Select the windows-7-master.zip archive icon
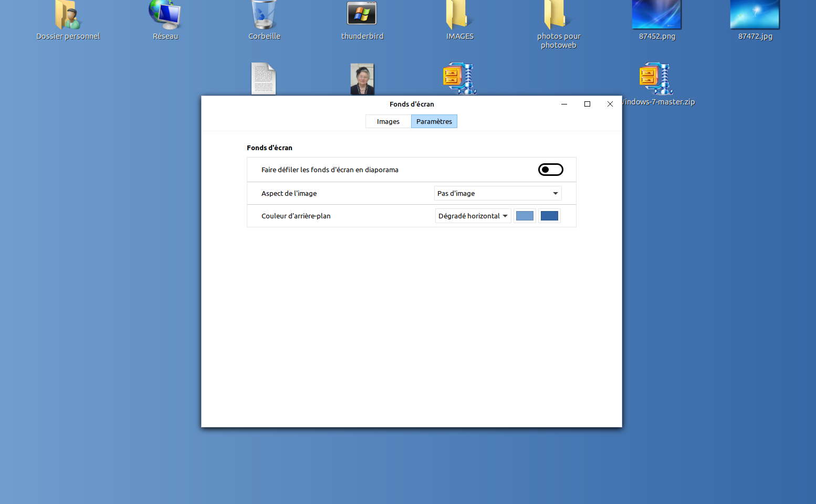 [656, 79]
